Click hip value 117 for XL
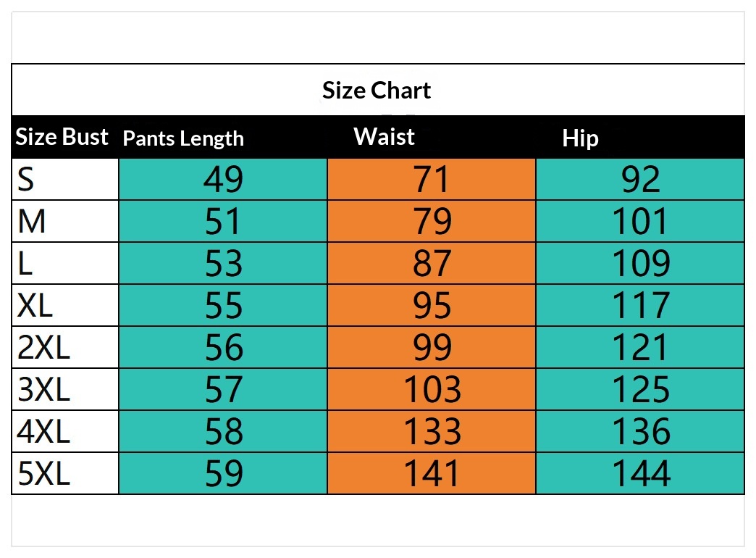This screenshot has height=558, width=756. [641, 306]
